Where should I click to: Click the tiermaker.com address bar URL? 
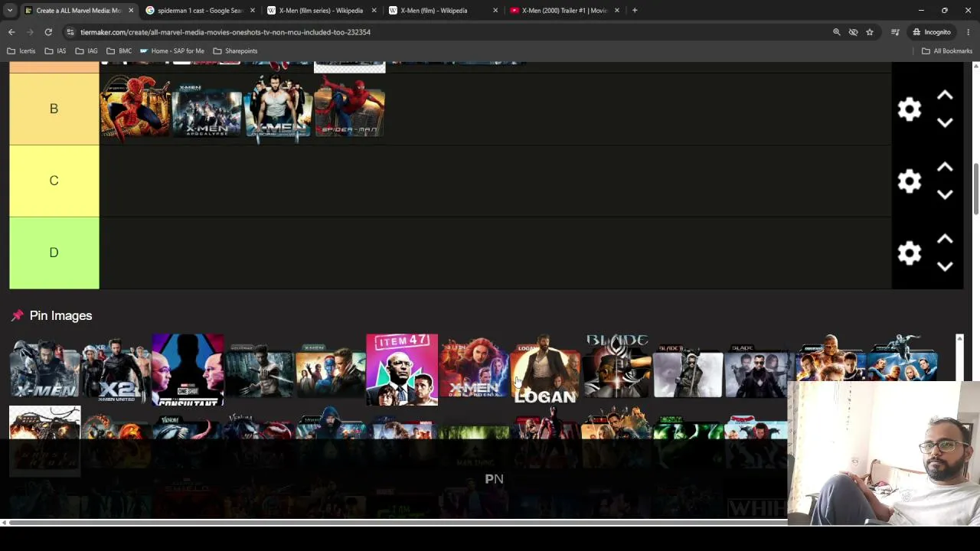225,32
